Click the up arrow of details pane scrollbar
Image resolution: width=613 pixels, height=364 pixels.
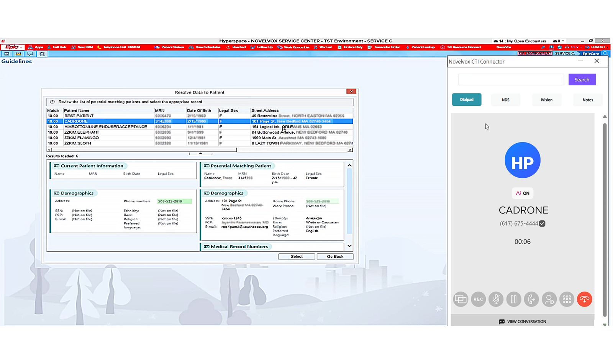point(349,166)
